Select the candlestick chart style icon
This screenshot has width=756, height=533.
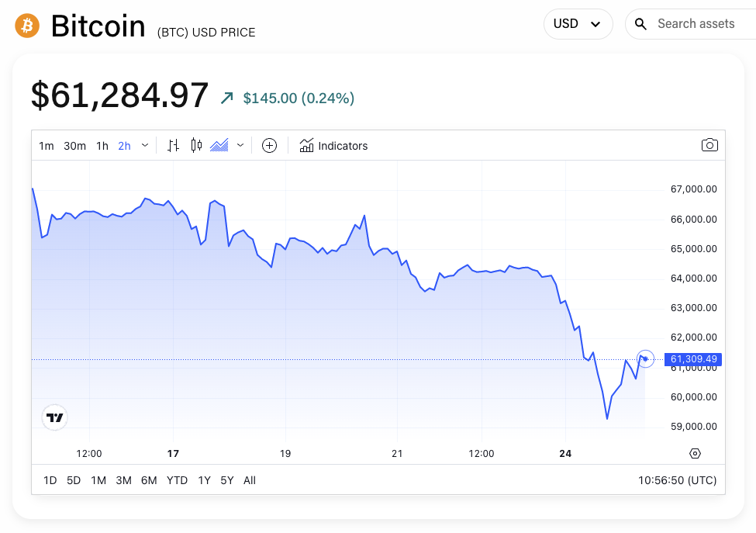pyautogui.click(x=195, y=145)
